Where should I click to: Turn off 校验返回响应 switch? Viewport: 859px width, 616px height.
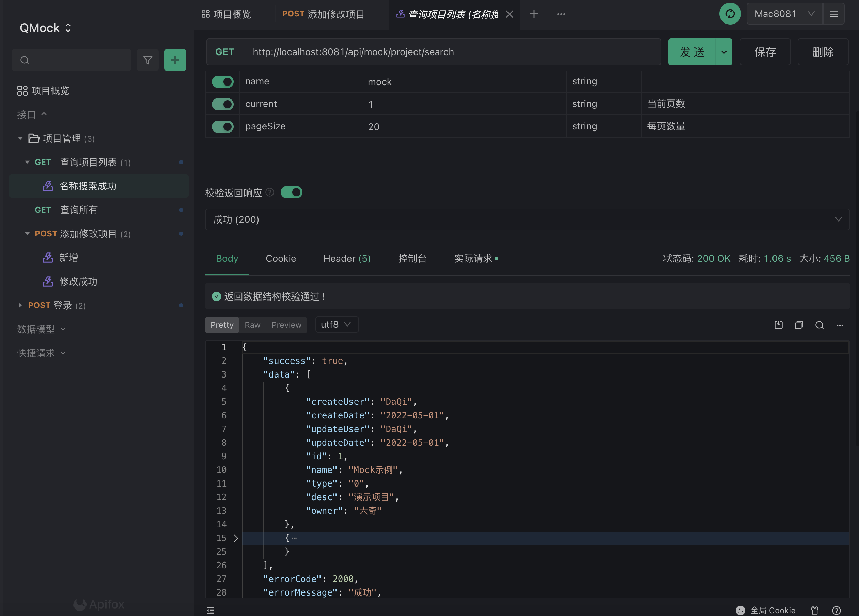click(x=291, y=192)
